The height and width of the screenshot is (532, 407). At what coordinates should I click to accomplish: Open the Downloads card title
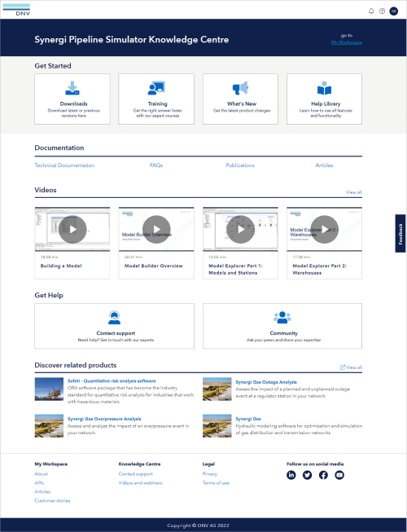coord(73,103)
